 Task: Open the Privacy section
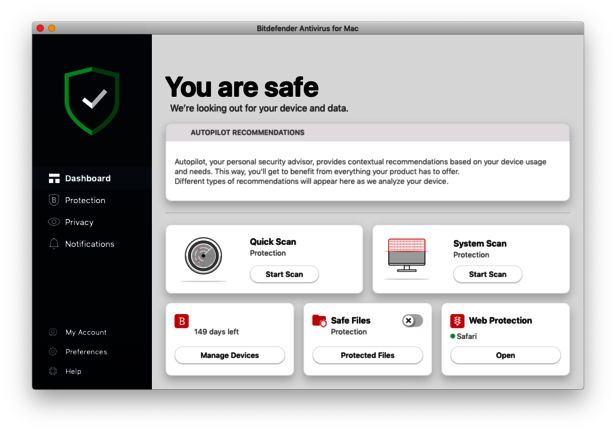tap(92, 222)
